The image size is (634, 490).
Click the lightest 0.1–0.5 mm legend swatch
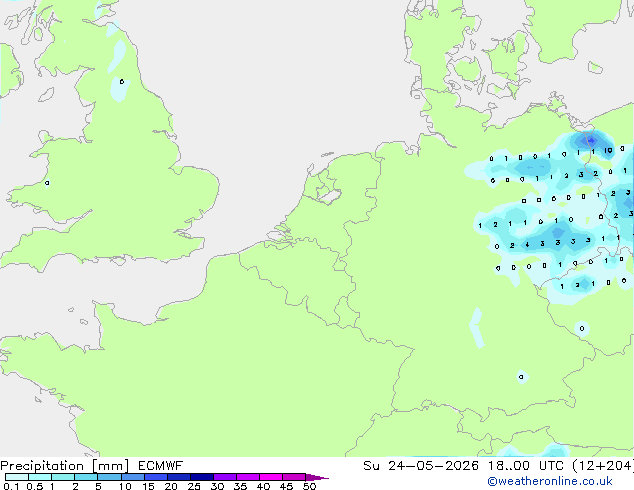pyautogui.click(x=17, y=477)
